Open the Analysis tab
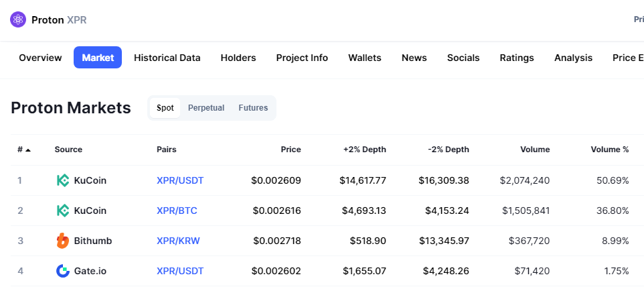 tap(573, 58)
